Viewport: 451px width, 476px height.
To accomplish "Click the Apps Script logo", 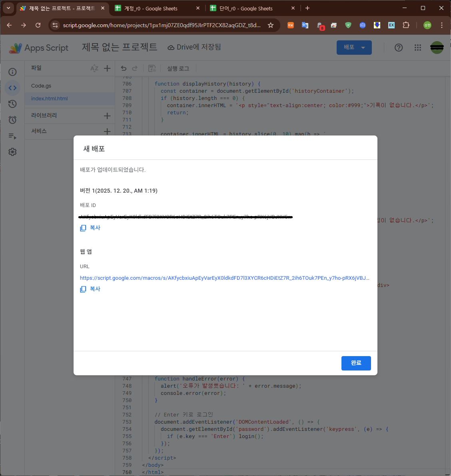I will click(39, 48).
